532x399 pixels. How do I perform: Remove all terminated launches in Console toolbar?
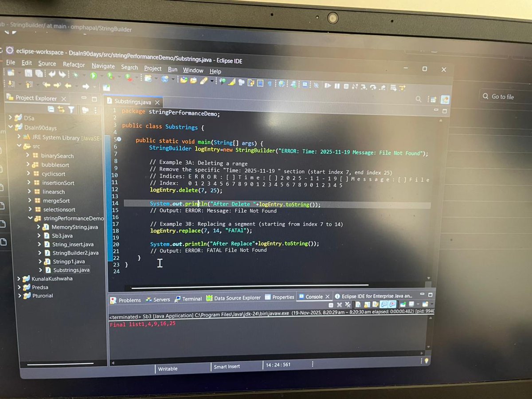pos(348,305)
